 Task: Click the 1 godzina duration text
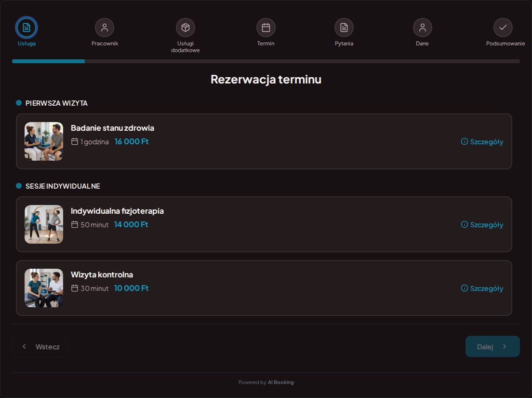94,142
